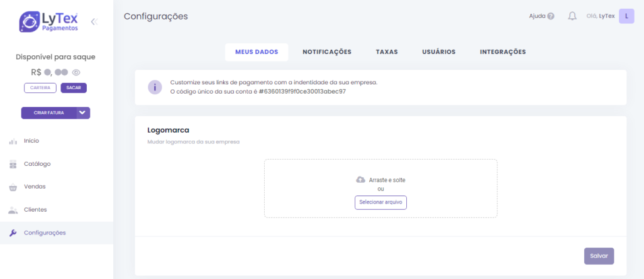Open Início with bar chart icon
The height and width of the screenshot is (279, 644).
pos(13,141)
